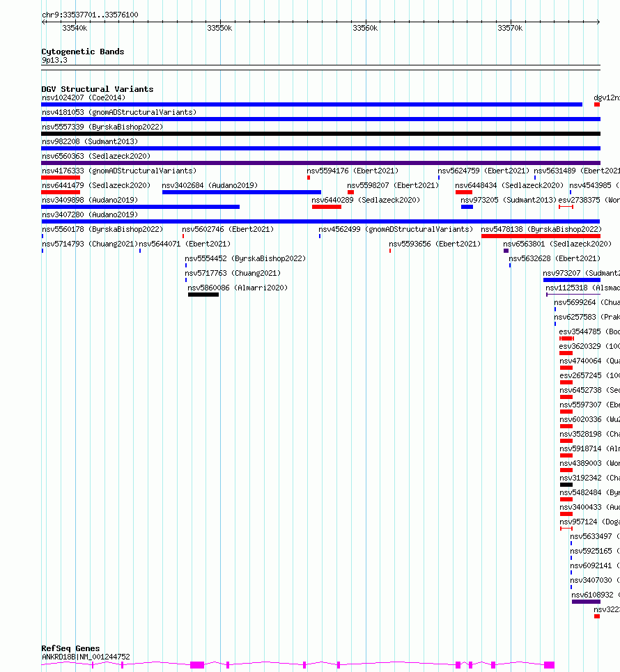Click the 33560k ruler position label
The height and width of the screenshot is (672, 620).
click(x=365, y=28)
